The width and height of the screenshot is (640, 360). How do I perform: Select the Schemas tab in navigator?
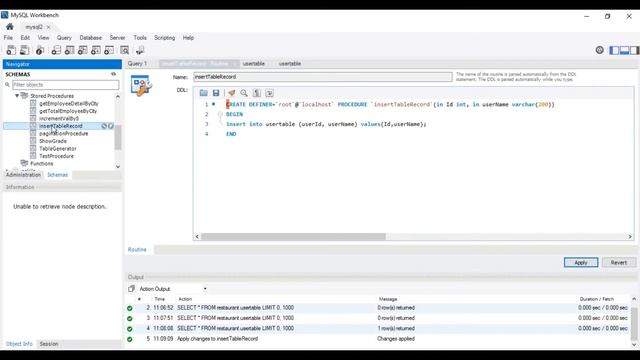click(58, 175)
